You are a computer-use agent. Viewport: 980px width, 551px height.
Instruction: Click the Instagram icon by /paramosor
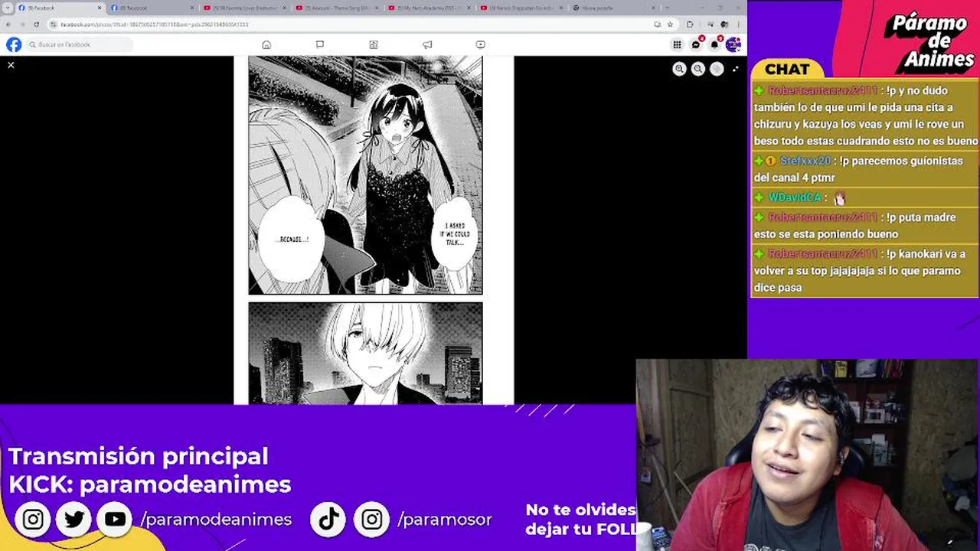(372, 520)
